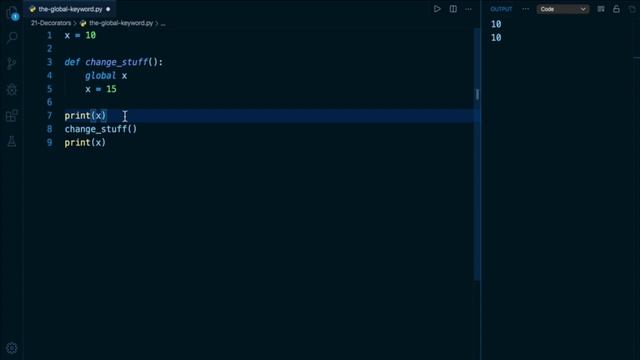Screen dimensions: 640x360
Task: Open the Testing flask view
Action: [x=12, y=142]
